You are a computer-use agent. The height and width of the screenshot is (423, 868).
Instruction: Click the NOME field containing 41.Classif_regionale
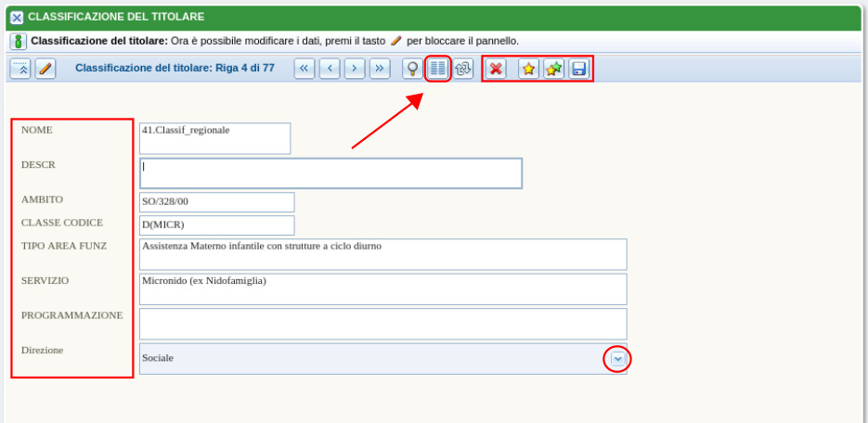(214, 138)
